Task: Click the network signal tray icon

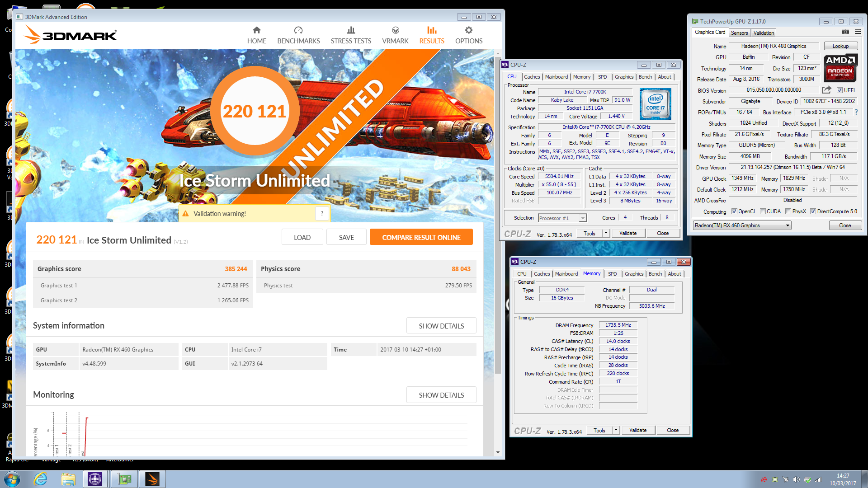Action: click(818, 479)
